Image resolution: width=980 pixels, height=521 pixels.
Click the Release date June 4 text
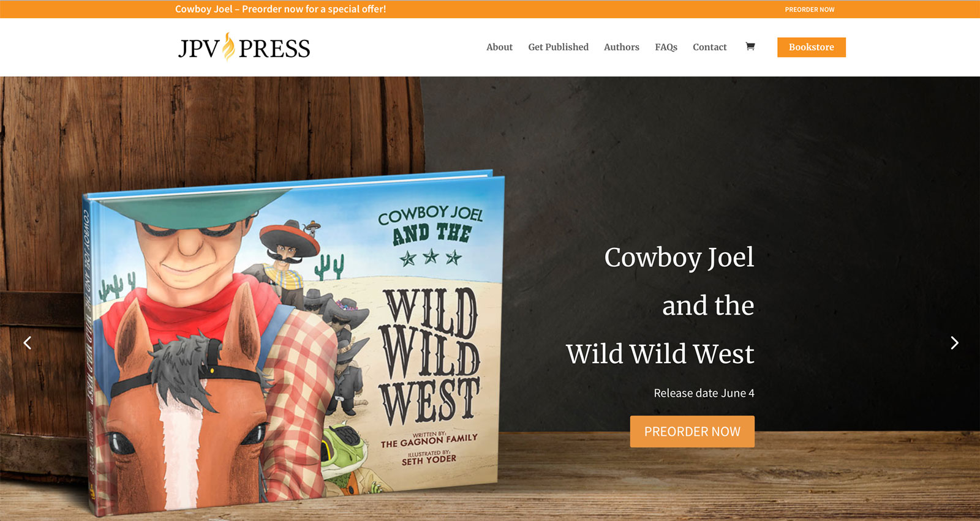[704, 393]
